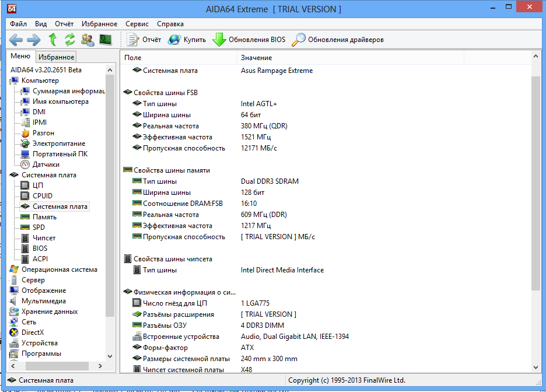Open the Вид menu

click(41, 24)
